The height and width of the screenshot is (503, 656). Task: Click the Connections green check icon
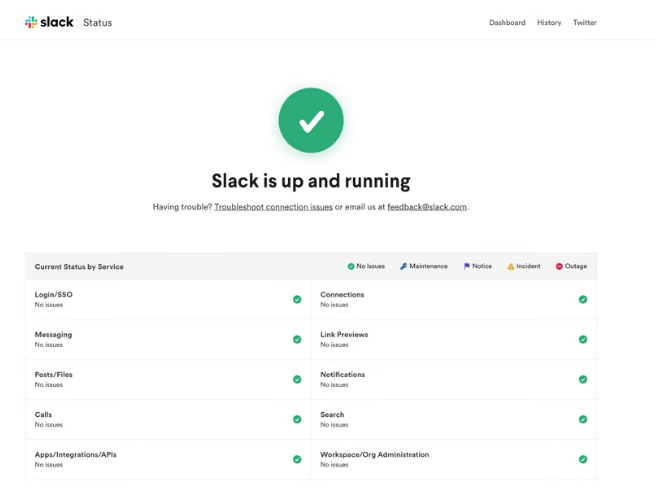pos(583,299)
